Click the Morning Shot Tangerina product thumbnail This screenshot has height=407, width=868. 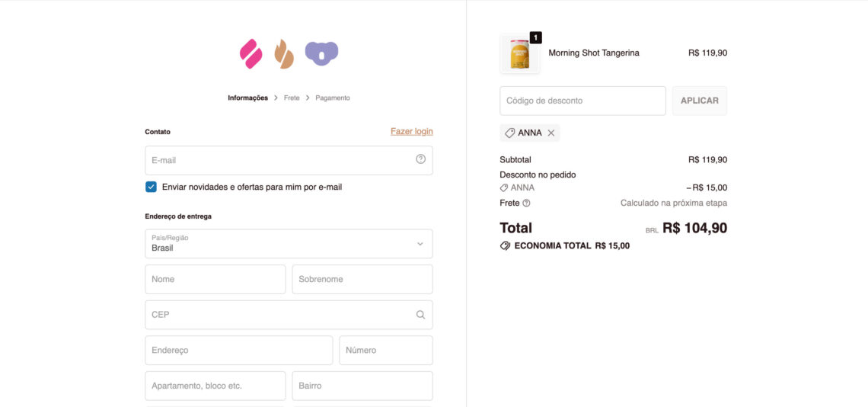520,54
